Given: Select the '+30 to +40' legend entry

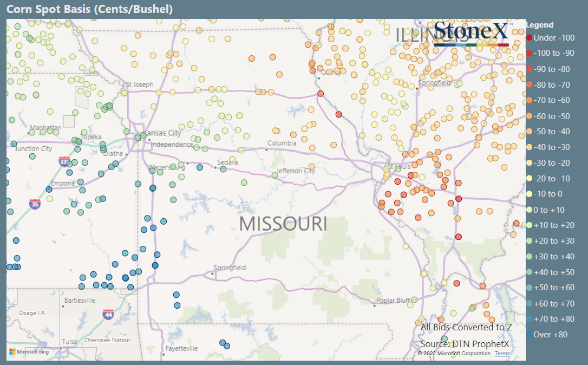Looking at the screenshot, I should pyautogui.click(x=550, y=257).
